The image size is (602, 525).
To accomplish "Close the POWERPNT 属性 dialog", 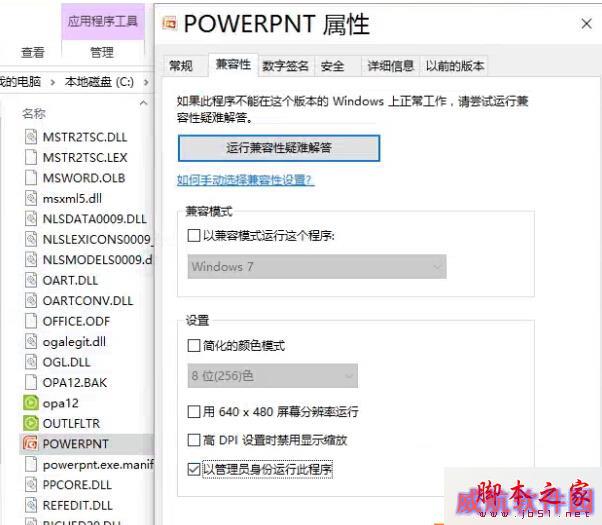I will (586, 24).
